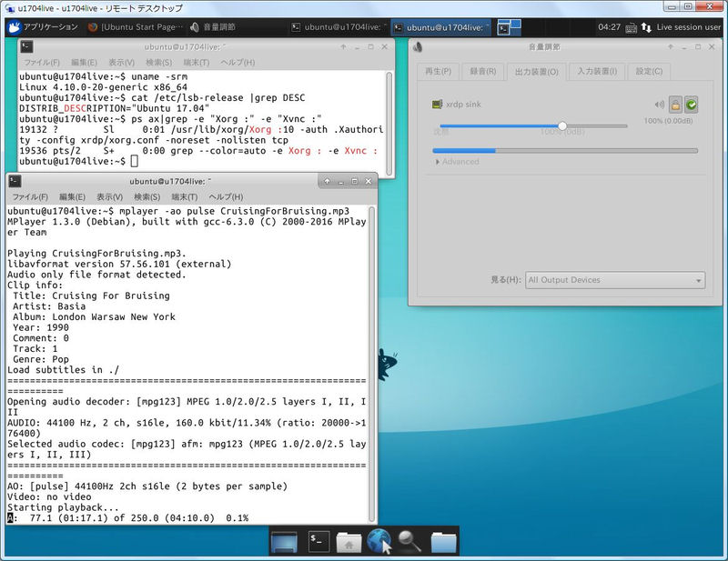
Task: Expand the Advanced section of xrdp sink
Action: (x=457, y=162)
